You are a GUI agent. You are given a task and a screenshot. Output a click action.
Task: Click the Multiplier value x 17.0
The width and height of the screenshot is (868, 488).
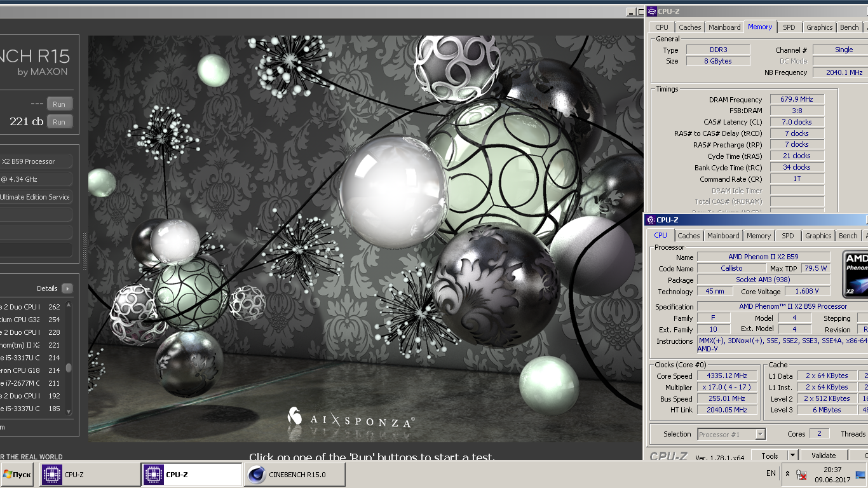click(x=727, y=388)
